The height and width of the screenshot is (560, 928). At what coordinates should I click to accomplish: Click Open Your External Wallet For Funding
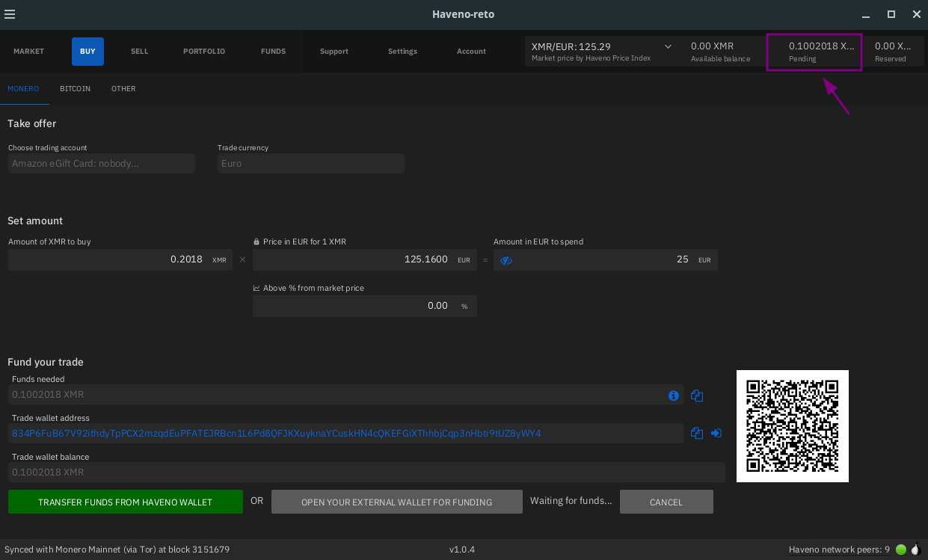click(396, 502)
